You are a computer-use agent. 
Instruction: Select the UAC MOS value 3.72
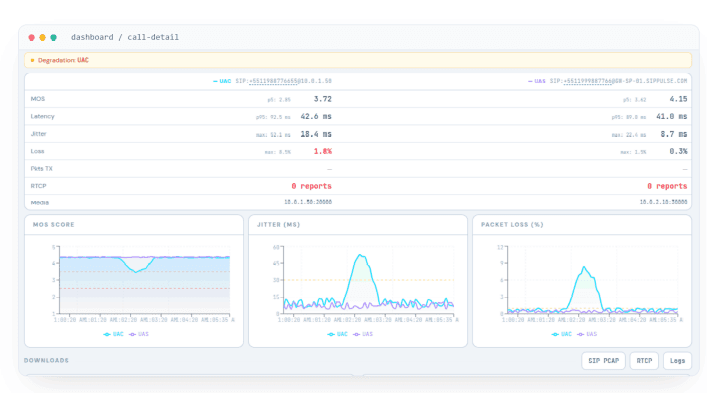click(322, 99)
